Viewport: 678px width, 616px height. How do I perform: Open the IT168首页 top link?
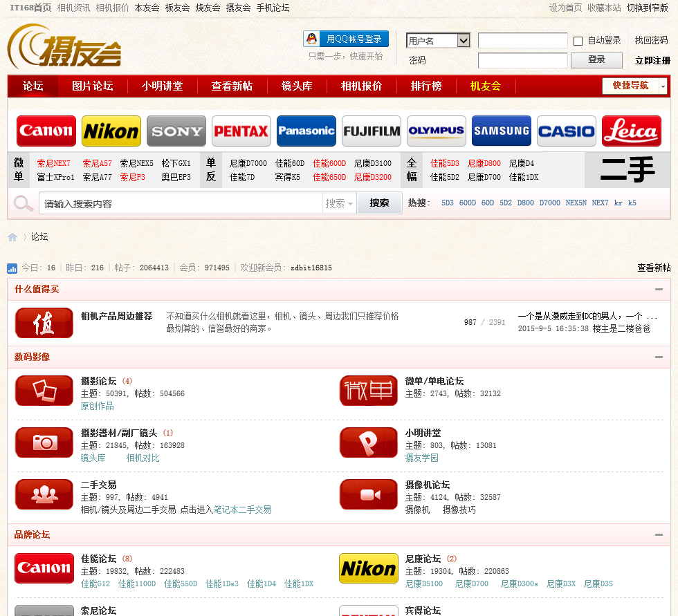click(x=30, y=8)
